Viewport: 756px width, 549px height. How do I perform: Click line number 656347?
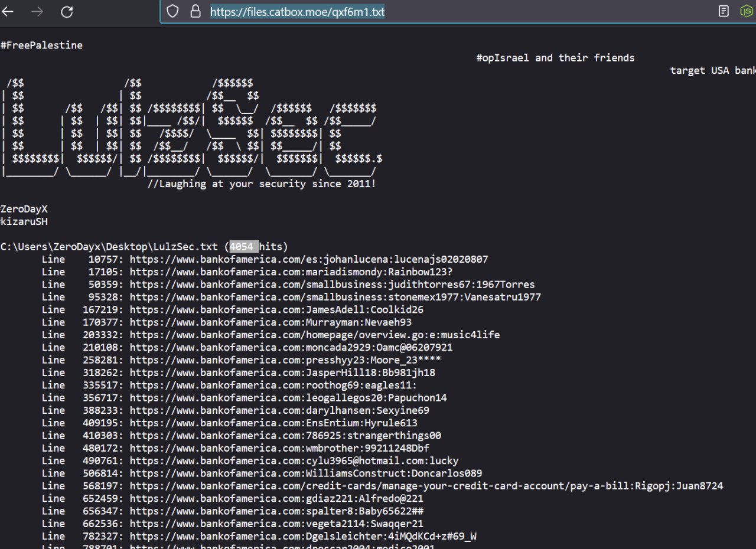[x=101, y=511]
